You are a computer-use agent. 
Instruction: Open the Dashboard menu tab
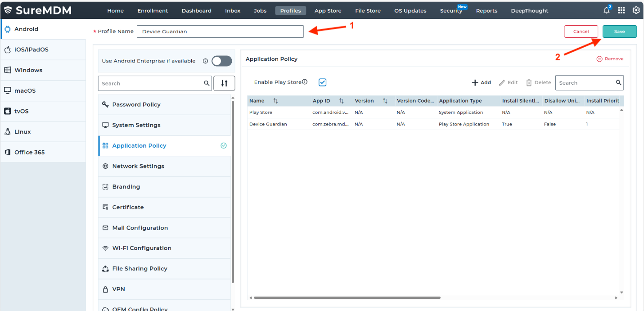[x=196, y=10]
